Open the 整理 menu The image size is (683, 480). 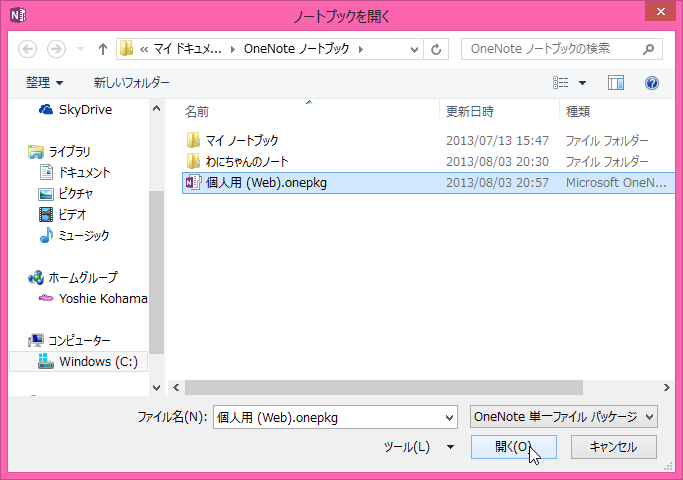(44, 82)
